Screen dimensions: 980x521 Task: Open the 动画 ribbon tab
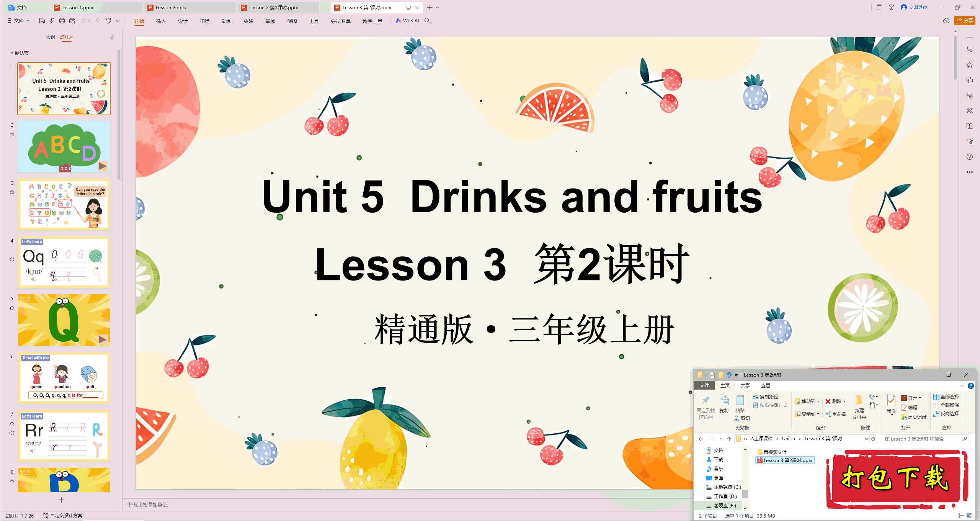click(227, 21)
